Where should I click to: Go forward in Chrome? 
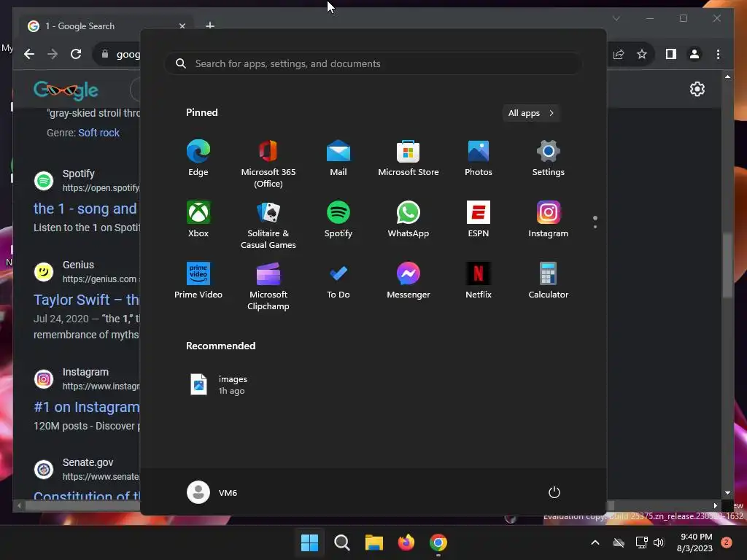[53, 54]
